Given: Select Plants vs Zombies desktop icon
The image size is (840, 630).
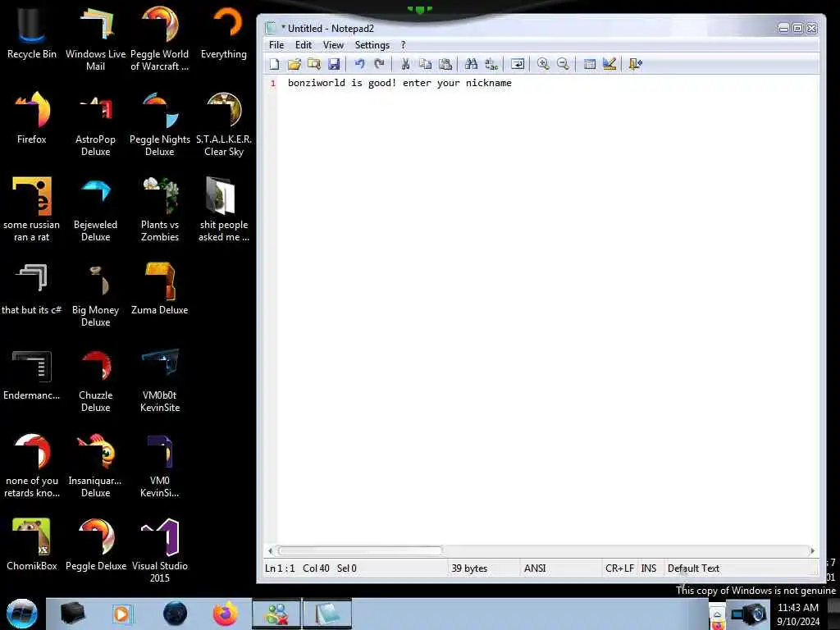Looking at the screenshot, I should pyautogui.click(x=160, y=209).
